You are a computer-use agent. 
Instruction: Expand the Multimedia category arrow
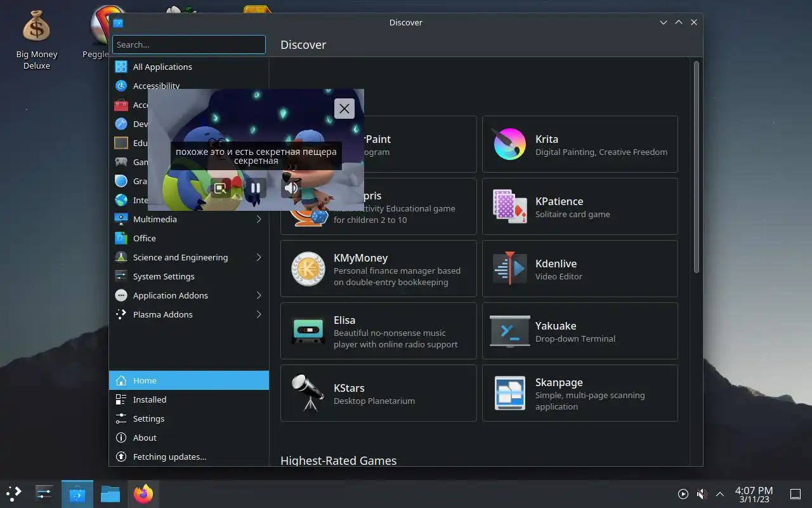click(259, 219)
